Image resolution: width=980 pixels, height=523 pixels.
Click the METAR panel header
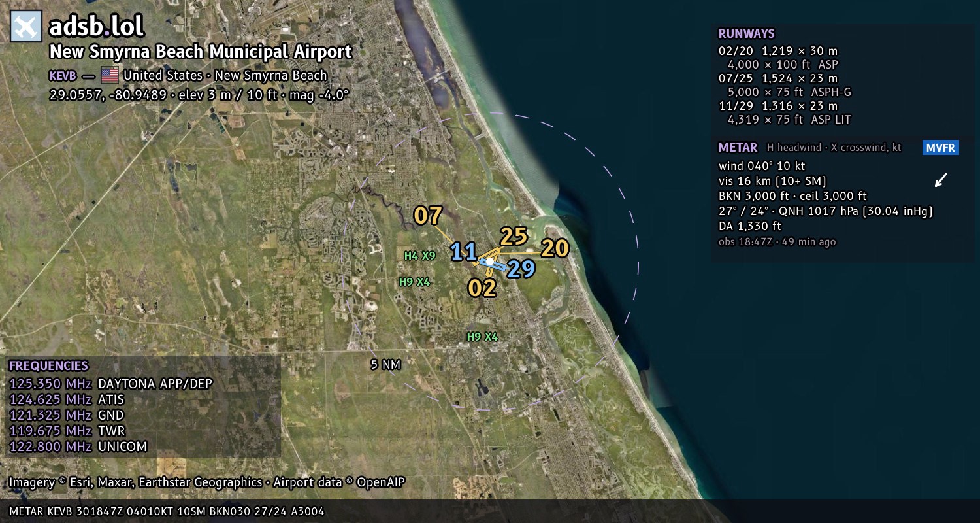tap(738, 148)
